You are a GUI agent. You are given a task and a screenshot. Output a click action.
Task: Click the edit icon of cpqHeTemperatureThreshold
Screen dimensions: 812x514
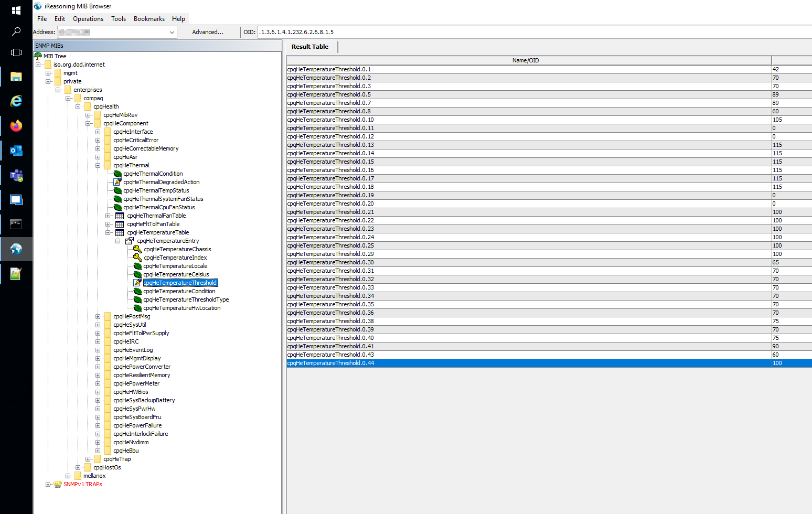pos(138,283)
